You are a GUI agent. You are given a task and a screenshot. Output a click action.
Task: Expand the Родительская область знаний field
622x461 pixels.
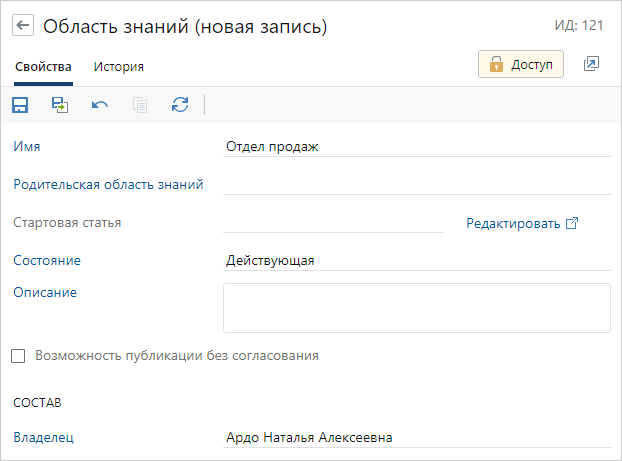point(416,184)
